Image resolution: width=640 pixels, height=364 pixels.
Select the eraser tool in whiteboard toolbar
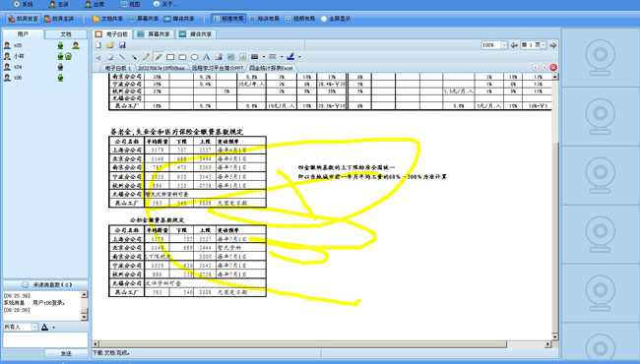click(110, 57)
